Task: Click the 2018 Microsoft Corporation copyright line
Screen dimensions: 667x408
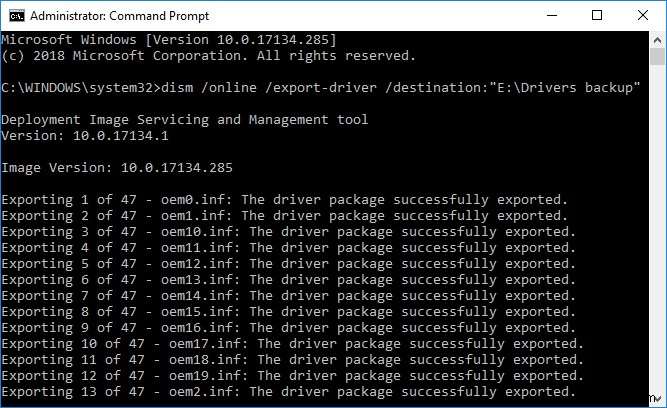Action: pos(209,55)
